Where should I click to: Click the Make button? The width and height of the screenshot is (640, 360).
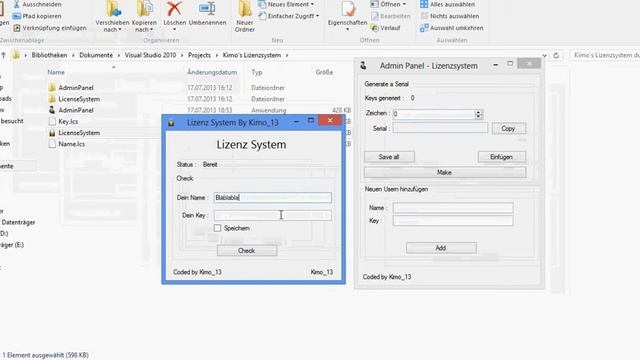[445, 173]
